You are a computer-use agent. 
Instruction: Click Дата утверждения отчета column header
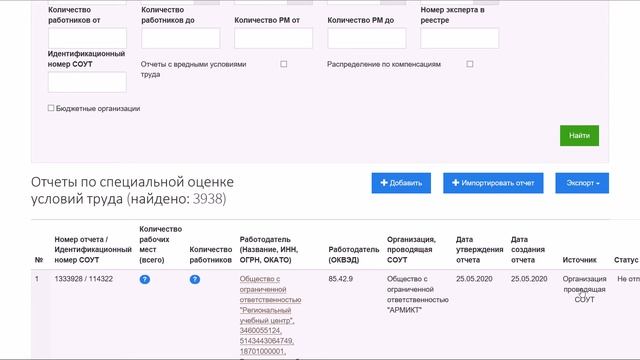point(480,249)
